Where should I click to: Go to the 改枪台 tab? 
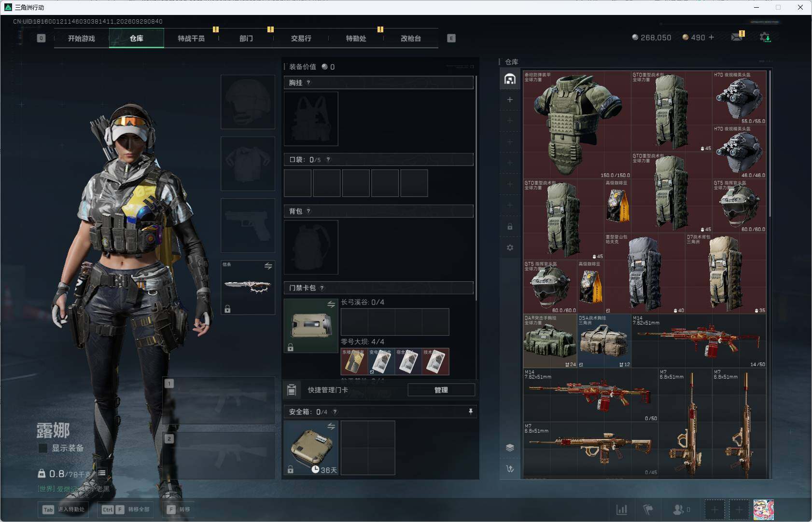pos(411,38)
